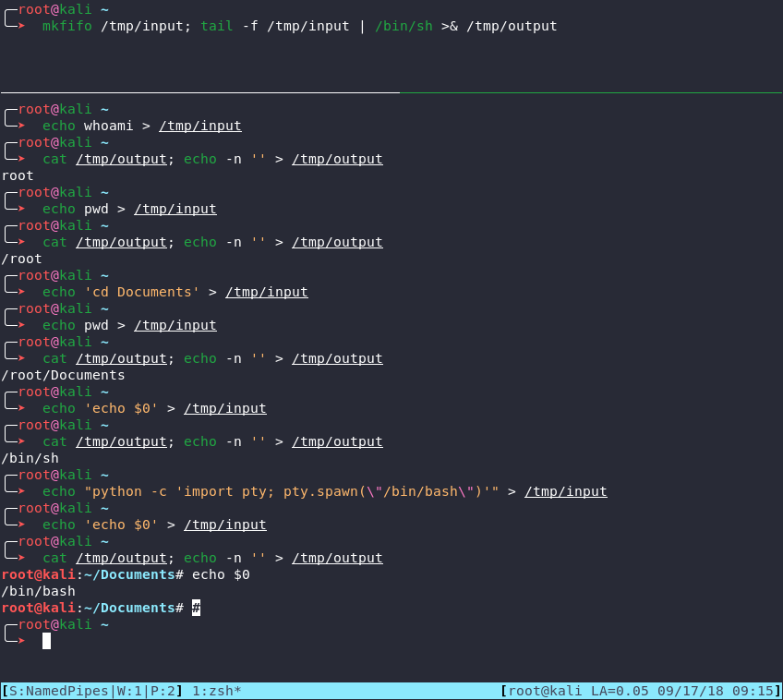
Task: Click the 'tail' command in the top pane
Action: click(x=217, y=26)
